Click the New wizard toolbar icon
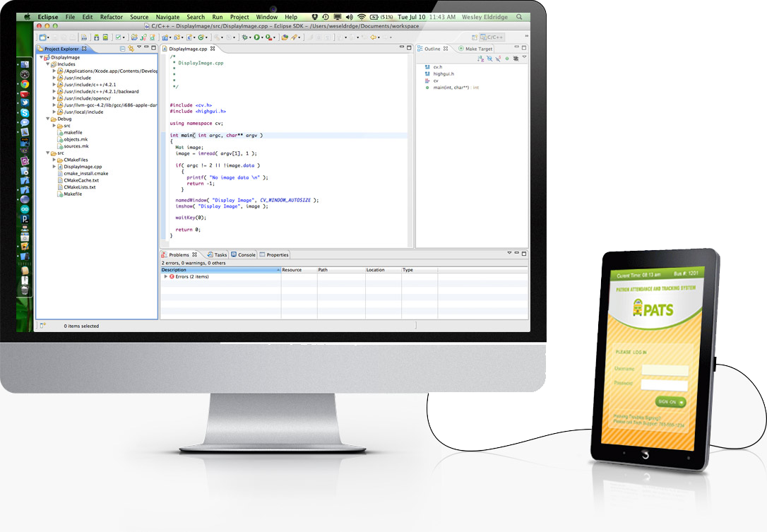 coord(42,37)
